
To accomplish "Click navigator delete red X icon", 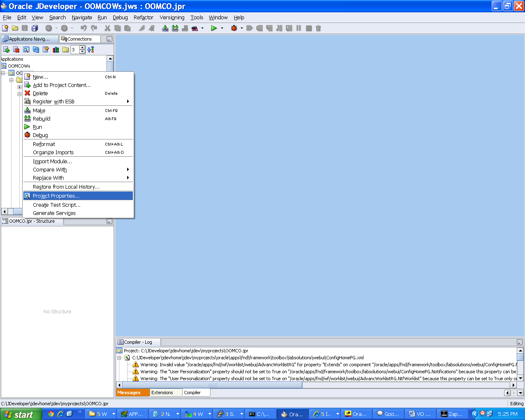I will 16,50.
